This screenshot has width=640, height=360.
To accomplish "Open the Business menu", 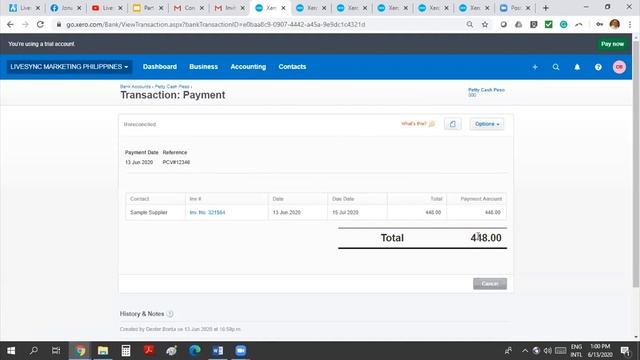I will 203,67.
